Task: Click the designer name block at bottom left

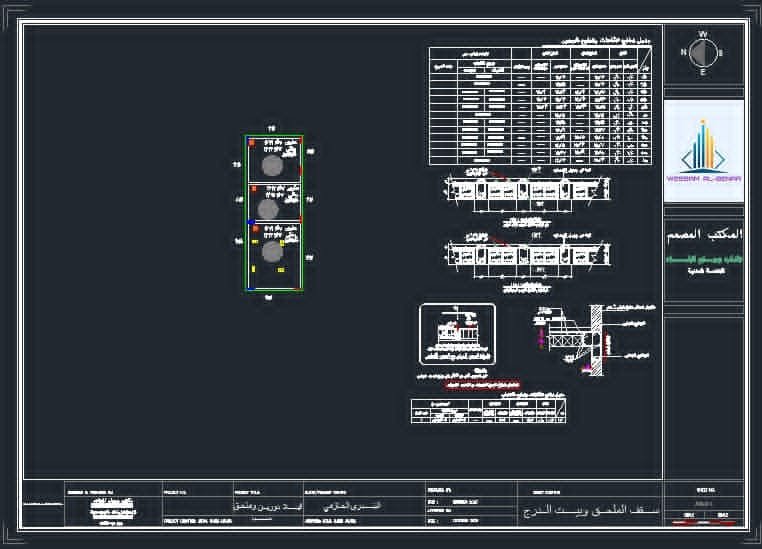Action: (113, 511)
